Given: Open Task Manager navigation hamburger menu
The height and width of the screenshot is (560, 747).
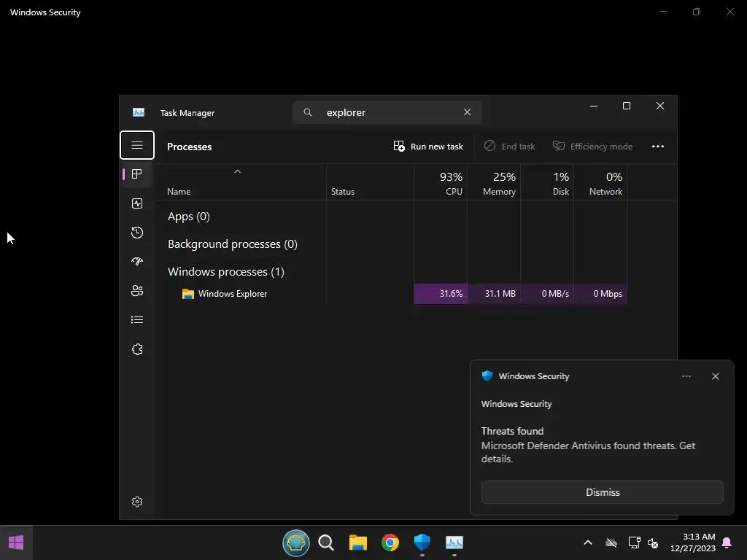Looking at the screenshot, I should click(136, 145).
